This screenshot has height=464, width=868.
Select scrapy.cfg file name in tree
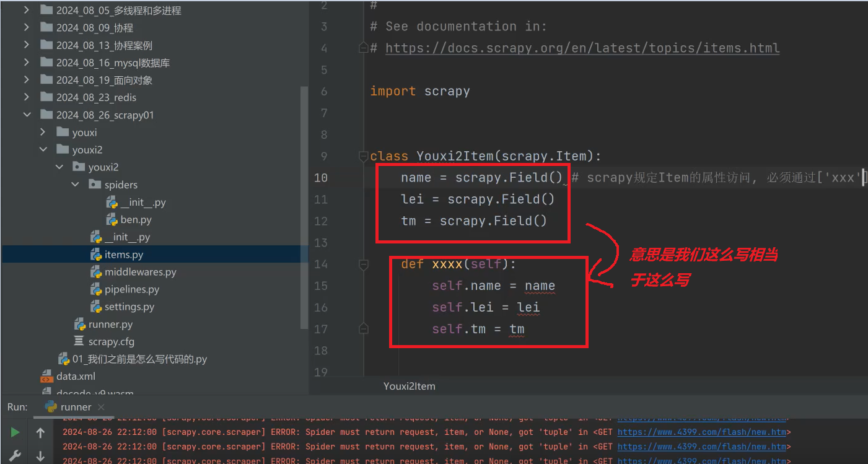pos(112,341)
